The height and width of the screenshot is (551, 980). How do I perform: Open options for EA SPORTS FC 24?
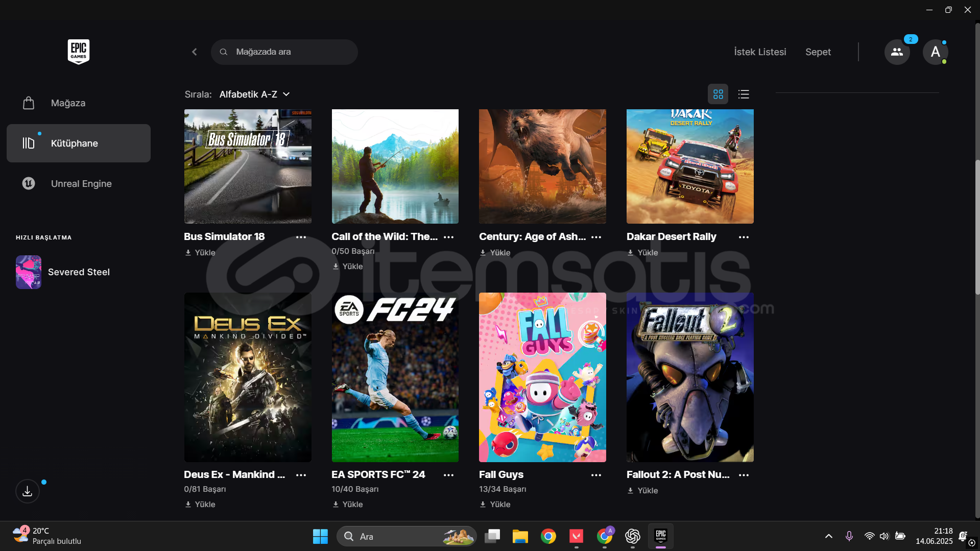[x=449, y=475]
